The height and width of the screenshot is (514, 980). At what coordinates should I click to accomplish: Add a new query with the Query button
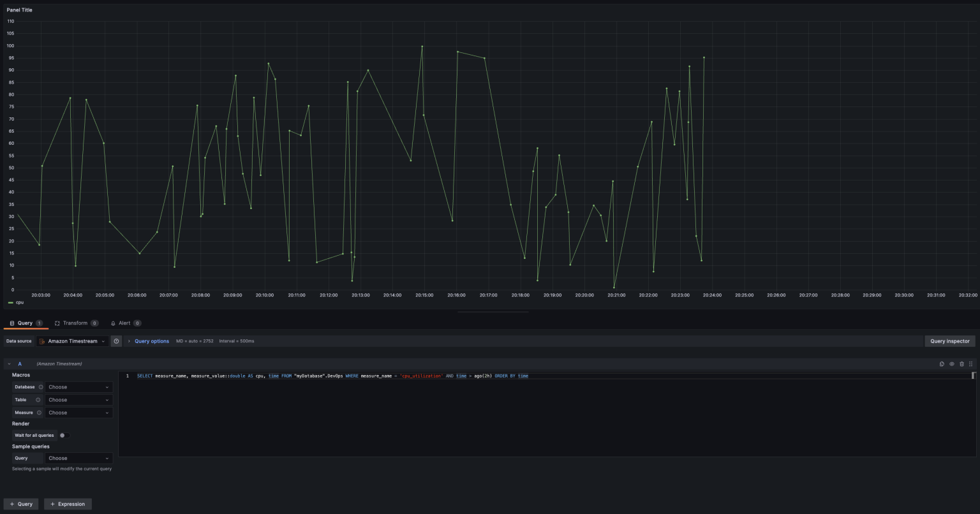(x=21, y=504)
